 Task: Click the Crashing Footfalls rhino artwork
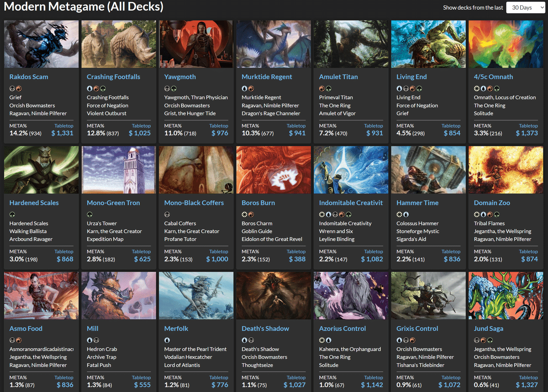point(119,44)
